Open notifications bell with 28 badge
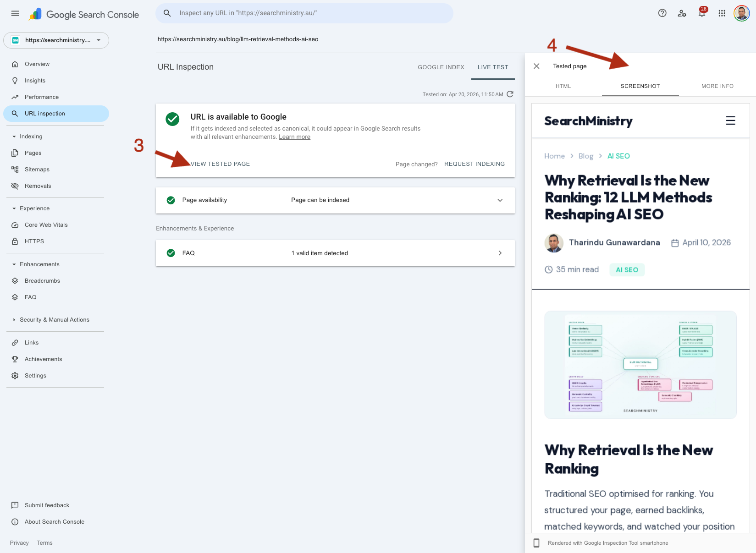 [702, 12]
